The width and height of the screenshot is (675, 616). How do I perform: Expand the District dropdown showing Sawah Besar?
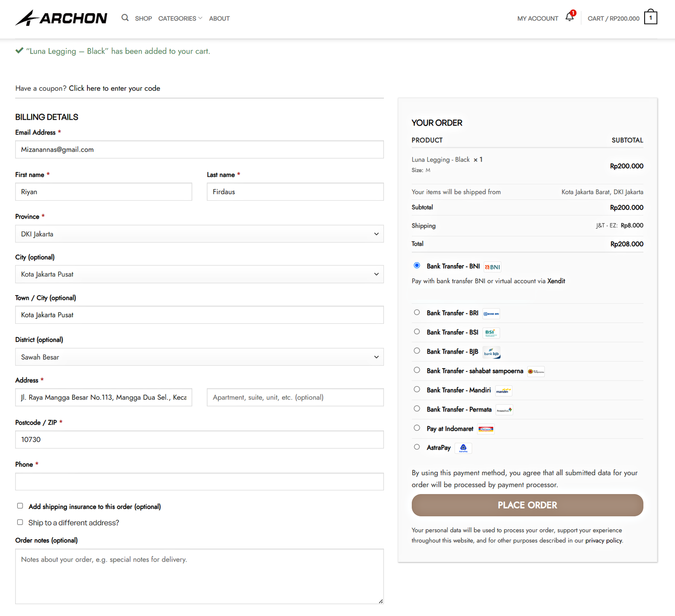tap(199, 357)
